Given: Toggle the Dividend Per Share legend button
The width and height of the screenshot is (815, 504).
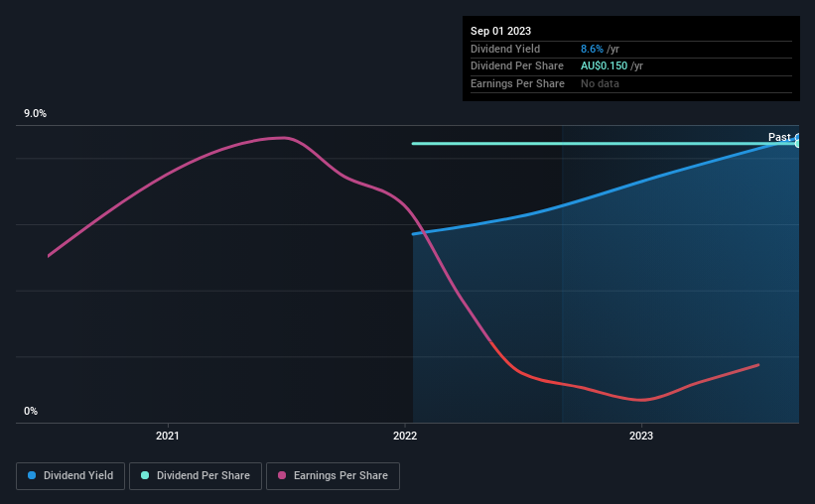Looking at the screenshot, I should point(196,476).
